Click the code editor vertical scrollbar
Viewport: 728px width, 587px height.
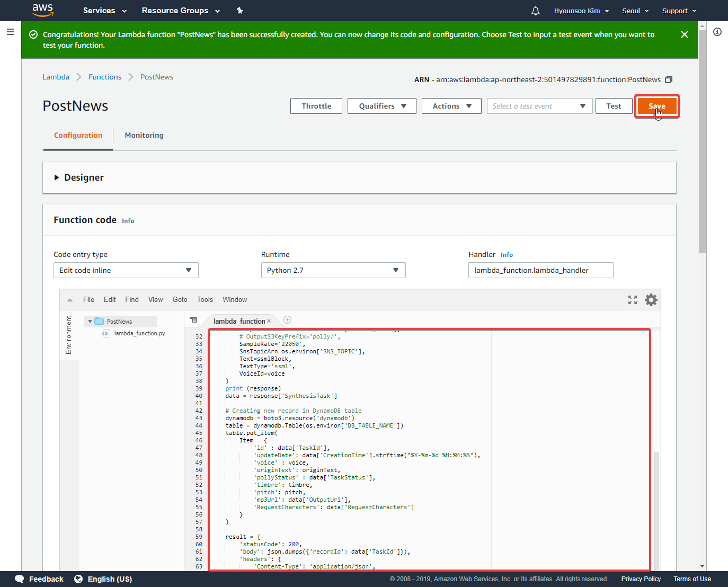(x=656, y=510)
